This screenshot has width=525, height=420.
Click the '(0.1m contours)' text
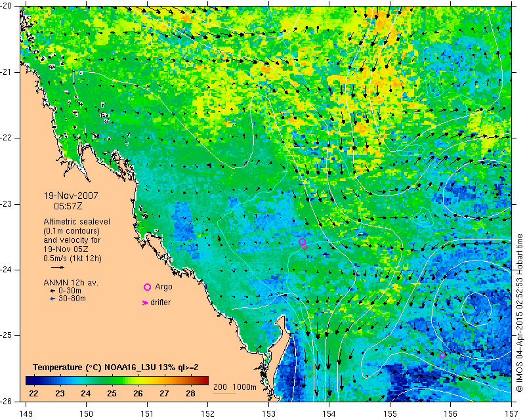tap(72, 231)
